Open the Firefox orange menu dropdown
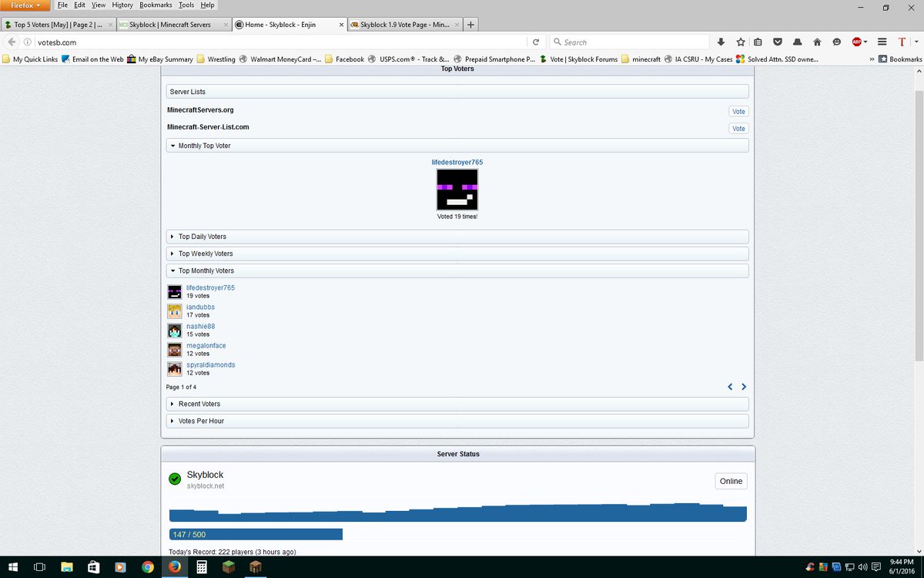 click(25, 5)
